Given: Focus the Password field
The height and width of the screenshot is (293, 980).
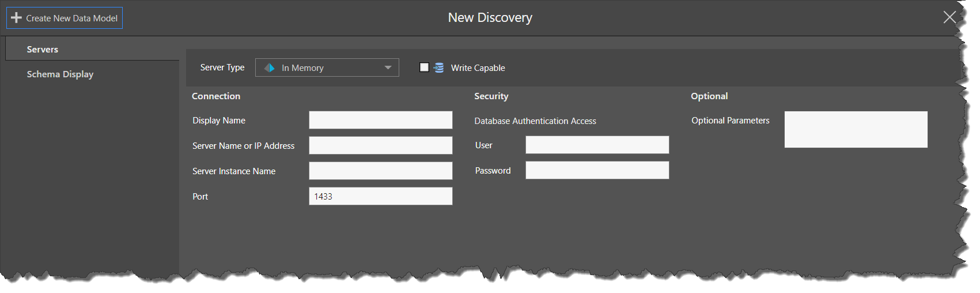Looking at the screenshot, I should pyautogui.click(x=597, y=170).
